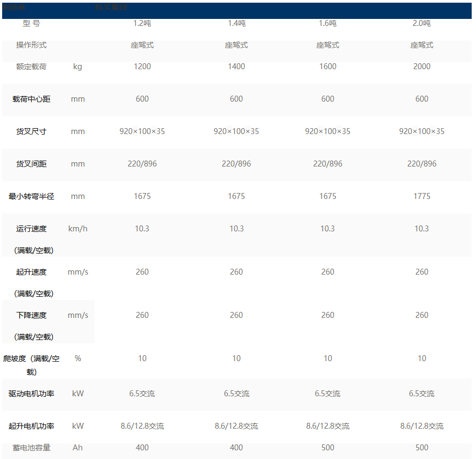The height and width of the screenshot is (459, 476).
Task: Click the % unit cell
Action: pos(78,358)
